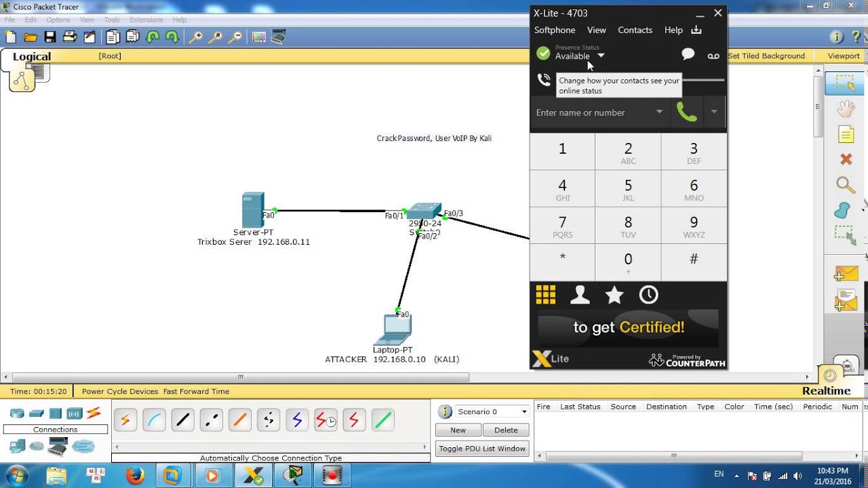
Task: Select the Routers device category
Action: click(17, 413)
